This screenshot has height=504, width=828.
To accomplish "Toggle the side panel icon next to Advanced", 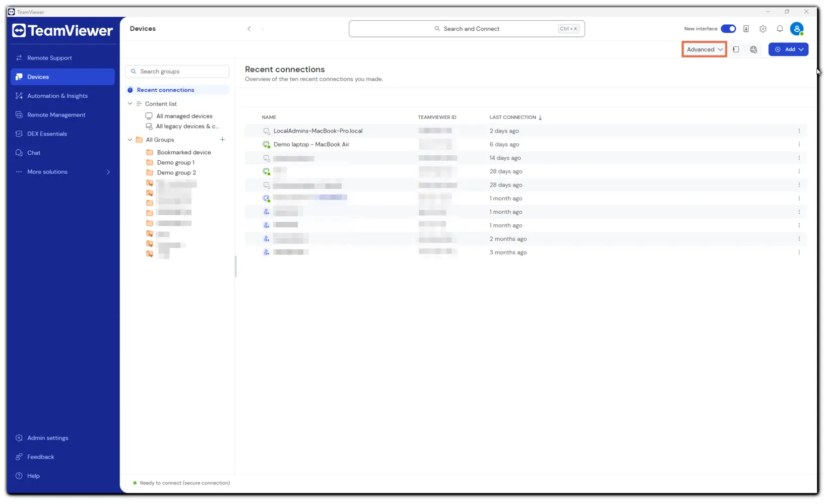I will pos(736,49).
